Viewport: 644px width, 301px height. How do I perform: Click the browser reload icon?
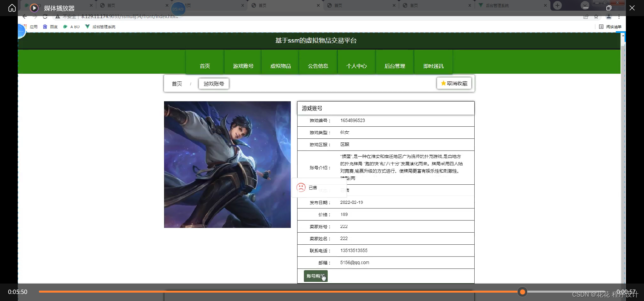[x=45, y=16]
